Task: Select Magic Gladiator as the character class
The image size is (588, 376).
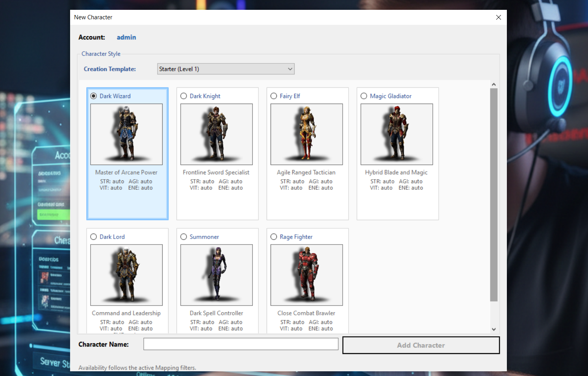Action: 364,96
